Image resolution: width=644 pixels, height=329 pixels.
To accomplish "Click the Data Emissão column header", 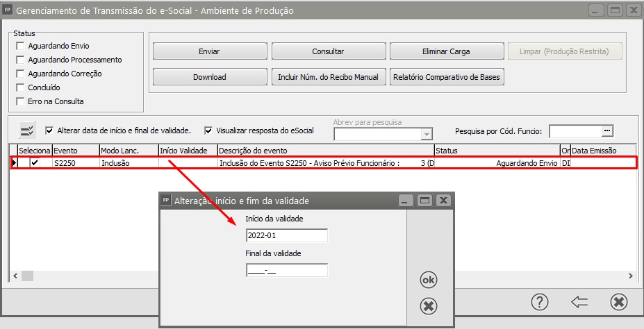I will click(603, 151).
